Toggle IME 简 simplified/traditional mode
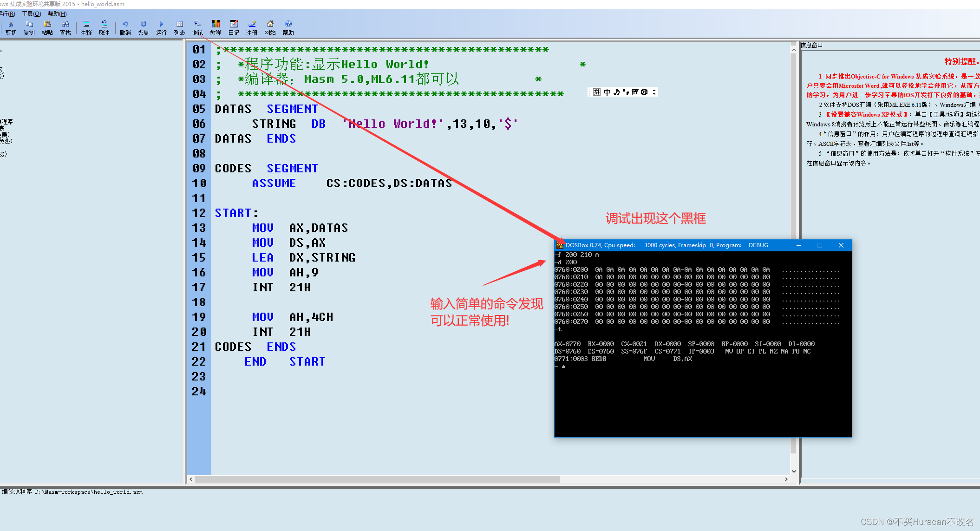 coord(634,92)
